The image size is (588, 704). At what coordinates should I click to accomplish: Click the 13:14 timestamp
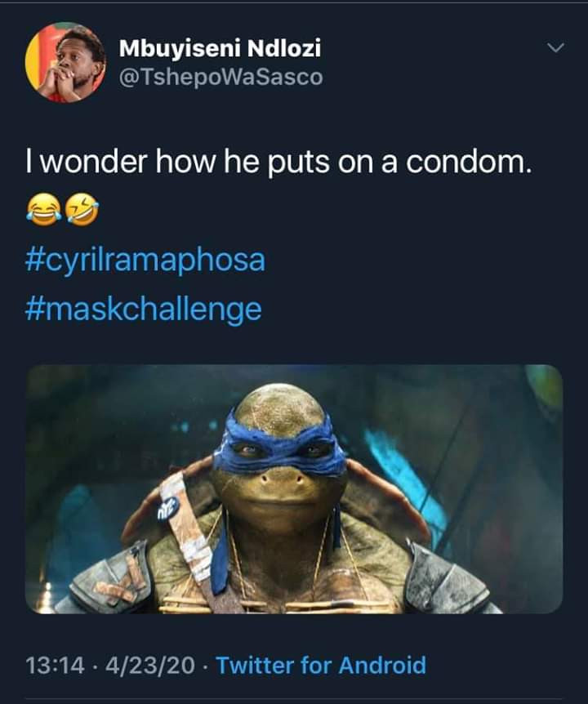pyautogui.click(x=56, y=666)
